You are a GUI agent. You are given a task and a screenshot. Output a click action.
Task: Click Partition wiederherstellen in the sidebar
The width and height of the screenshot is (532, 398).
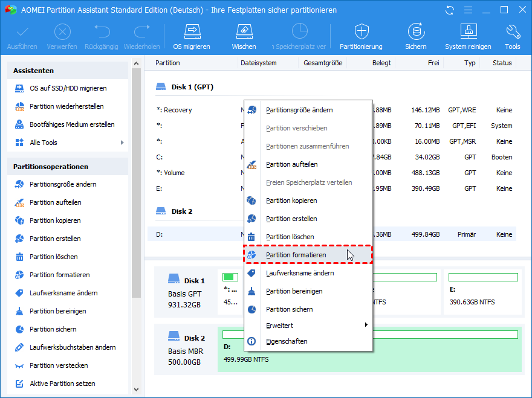coord(66,106)
